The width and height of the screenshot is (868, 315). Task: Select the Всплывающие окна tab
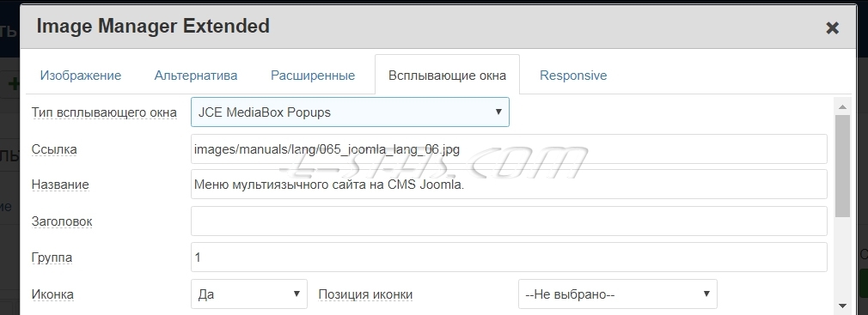[x=447, y=76]
